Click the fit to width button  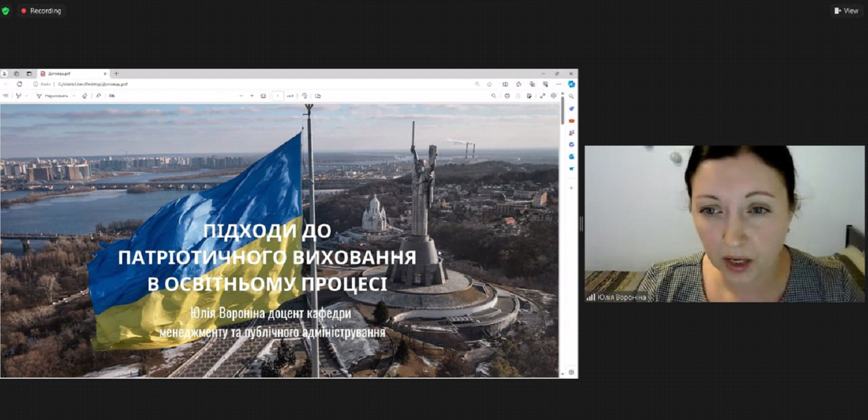pyautogui.click(x=263, y=96)
